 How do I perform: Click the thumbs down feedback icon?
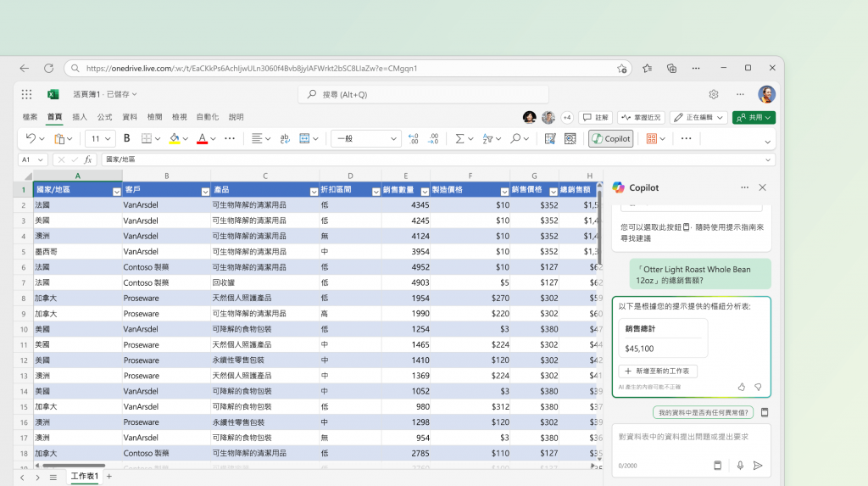click(758, 387)
